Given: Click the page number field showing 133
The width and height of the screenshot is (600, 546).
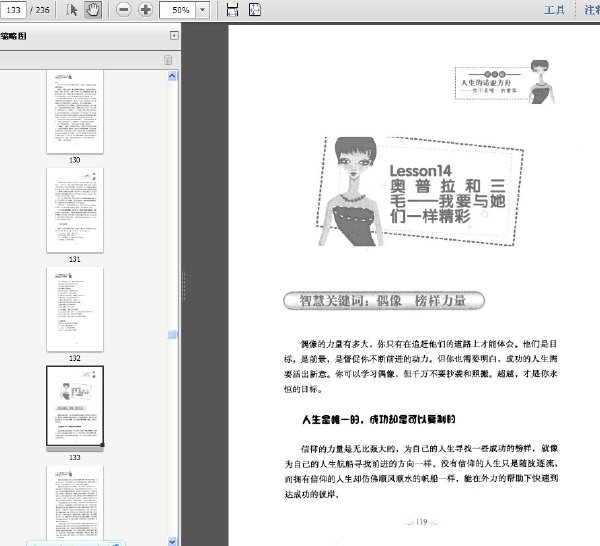Looking at the screenshot, I should [x=13, y=10].
